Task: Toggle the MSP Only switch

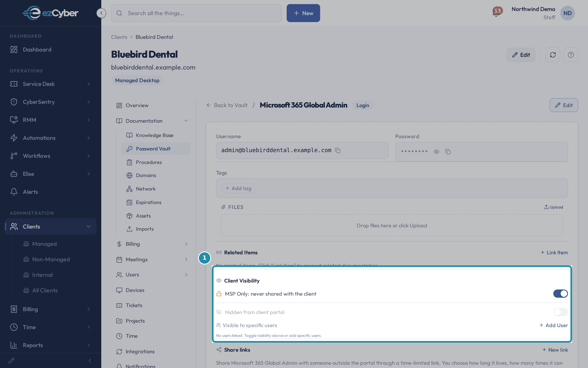Action: [561, 294]
